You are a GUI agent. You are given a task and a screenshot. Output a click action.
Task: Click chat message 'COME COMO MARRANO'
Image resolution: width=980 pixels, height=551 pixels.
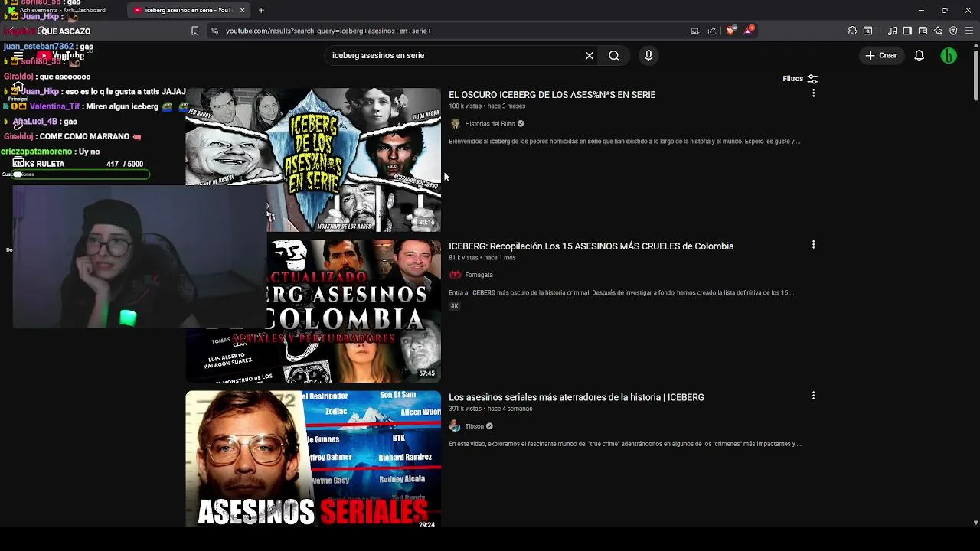[x=84, y=137]
